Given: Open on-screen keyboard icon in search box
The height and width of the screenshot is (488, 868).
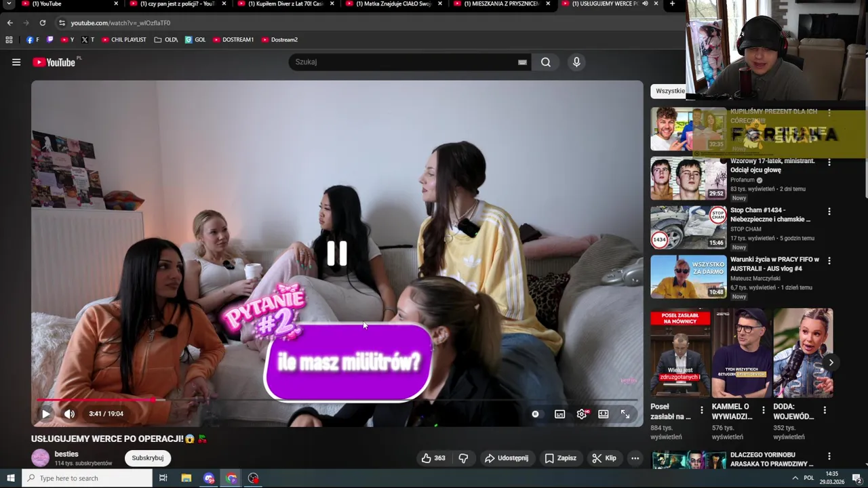Looking at the screenshot, I should 522,62.
